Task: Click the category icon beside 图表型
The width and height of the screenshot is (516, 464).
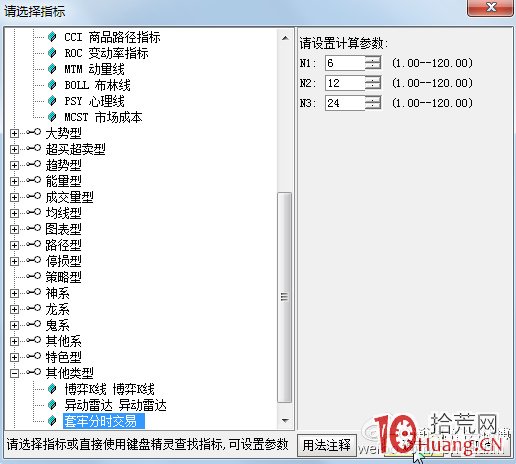Action: tap(34, 228)
